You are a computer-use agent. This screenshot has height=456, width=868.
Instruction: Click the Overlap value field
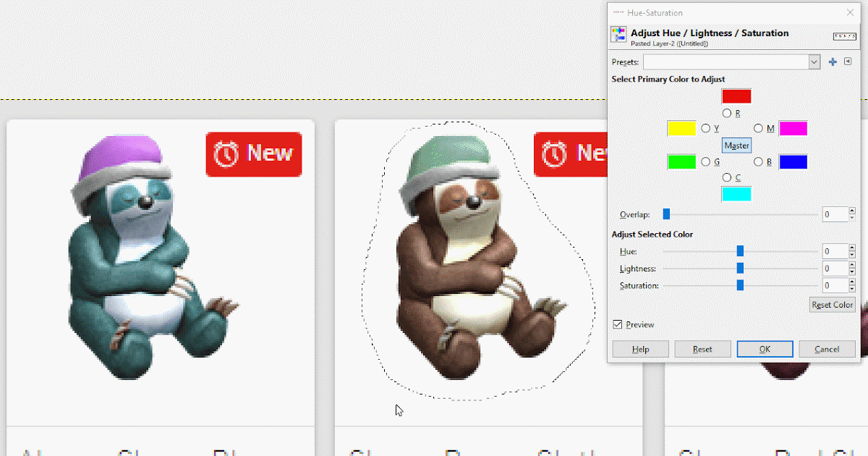pyautogui.click(x=835, y=214)
